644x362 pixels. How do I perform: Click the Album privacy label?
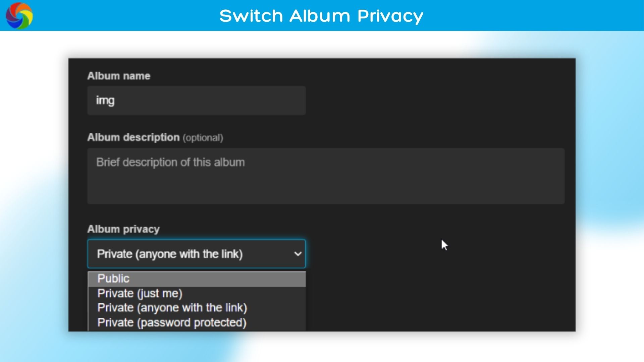(123, 229)
